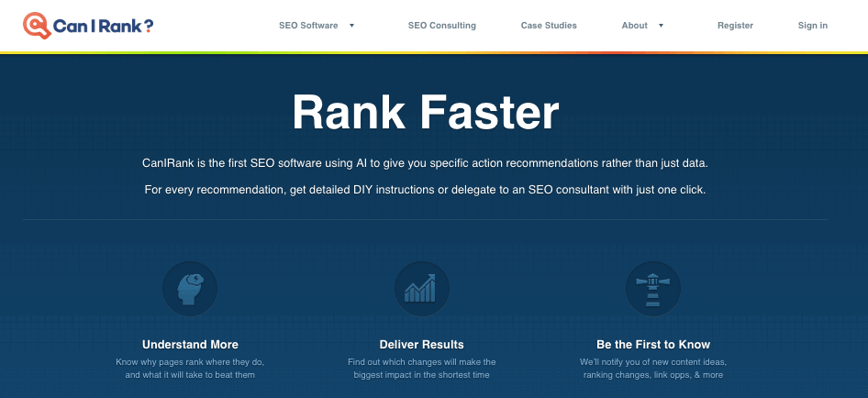The image size is (868, 398).
Task: Open the SEO Software menu
Action: click(308, 26)
